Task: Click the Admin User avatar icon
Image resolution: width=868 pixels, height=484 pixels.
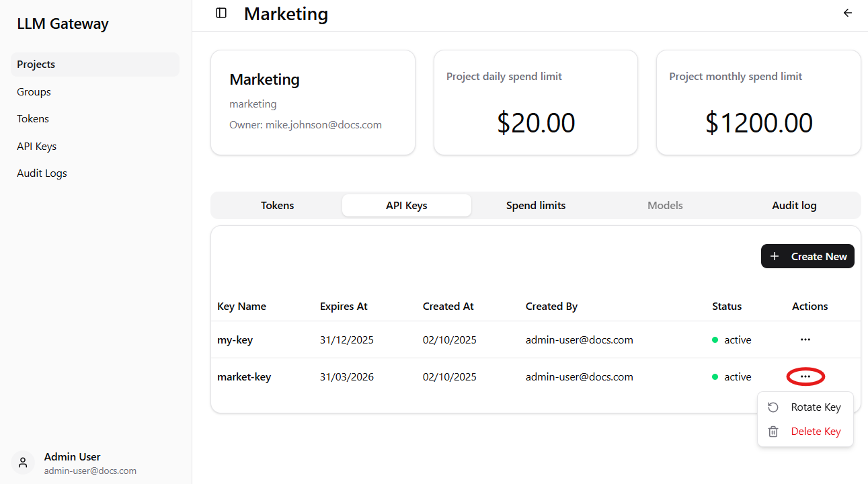Action: click(x=23, y=462)
